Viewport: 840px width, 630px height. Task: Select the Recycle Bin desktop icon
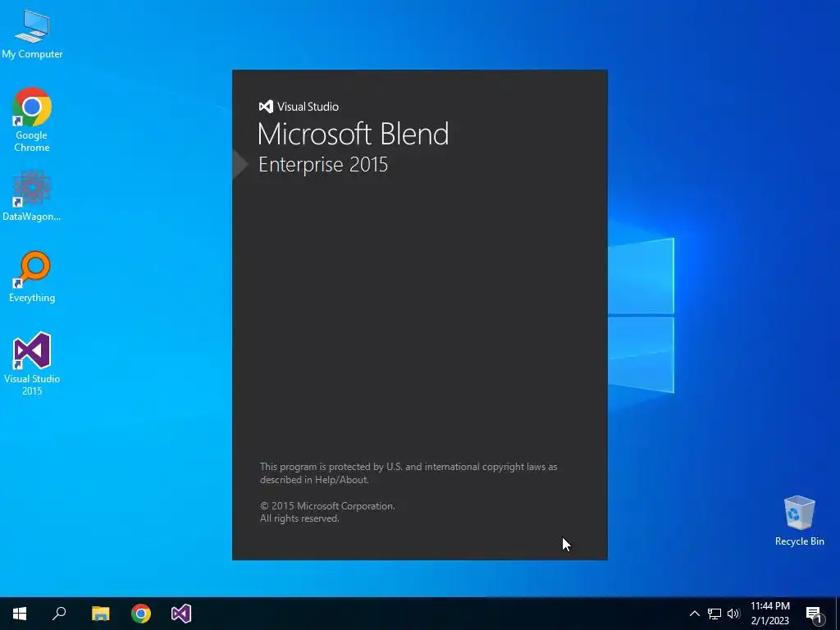click(799, 521)
